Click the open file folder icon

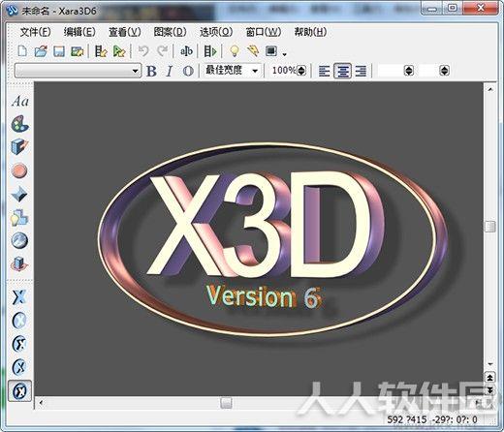(41, 51)
